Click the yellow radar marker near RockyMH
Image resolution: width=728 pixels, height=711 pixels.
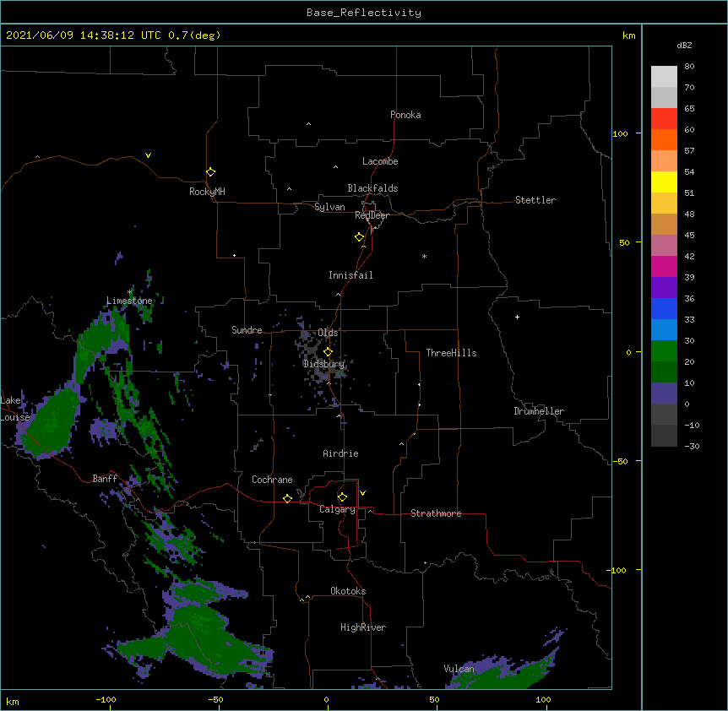click(x=211, y=172)
